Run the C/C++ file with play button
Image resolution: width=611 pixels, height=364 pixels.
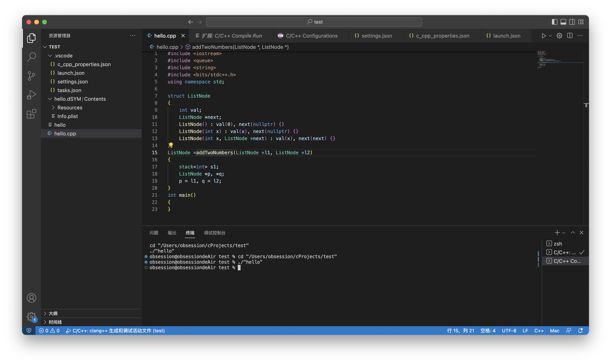click(x=543, y=36)
